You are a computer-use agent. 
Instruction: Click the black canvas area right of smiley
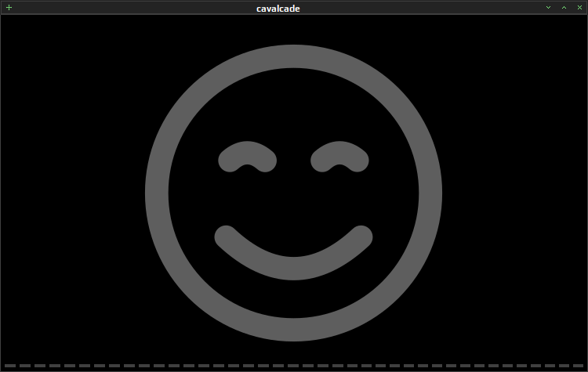click(x=514, y=187)
